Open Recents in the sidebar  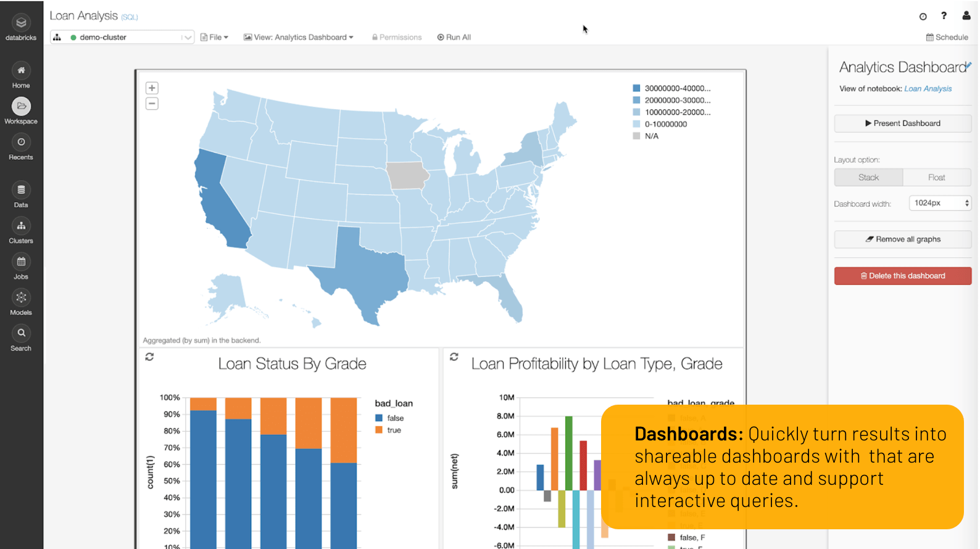[21, 142]
